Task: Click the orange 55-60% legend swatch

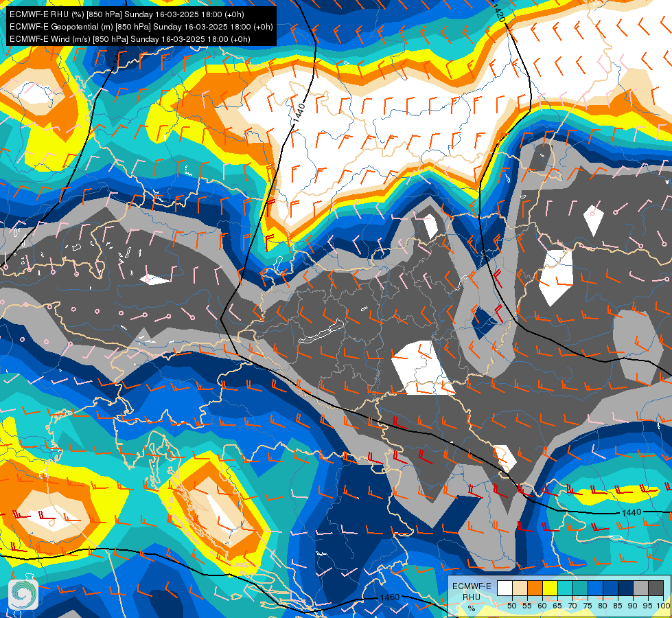Action: (x=535, y=588)
